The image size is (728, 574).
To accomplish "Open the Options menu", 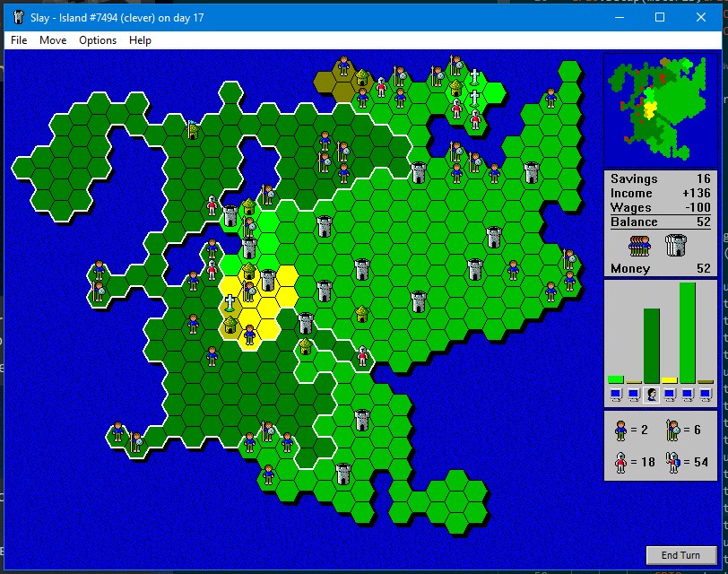I will (98, 40).
